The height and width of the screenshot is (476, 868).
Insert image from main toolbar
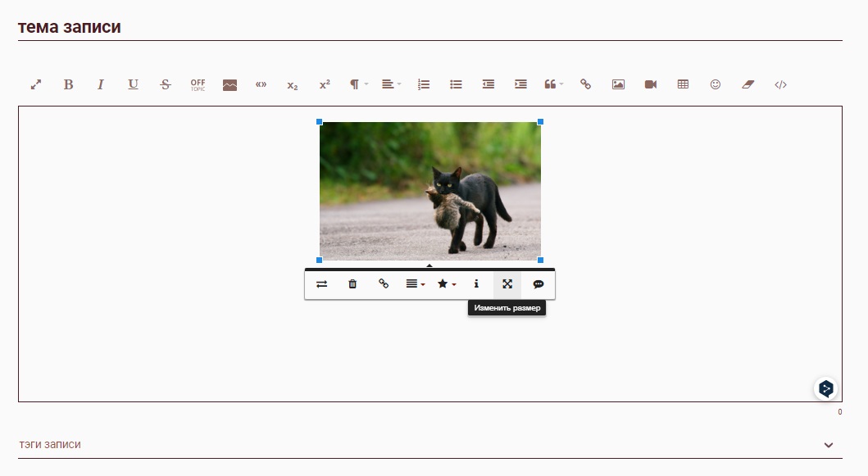[618, 84]
